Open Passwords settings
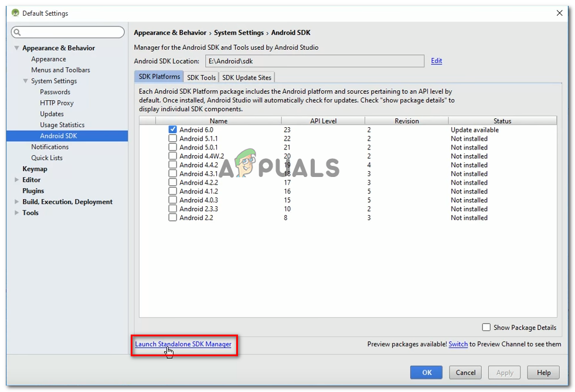 pyautogui.click(x=55, y=92)
